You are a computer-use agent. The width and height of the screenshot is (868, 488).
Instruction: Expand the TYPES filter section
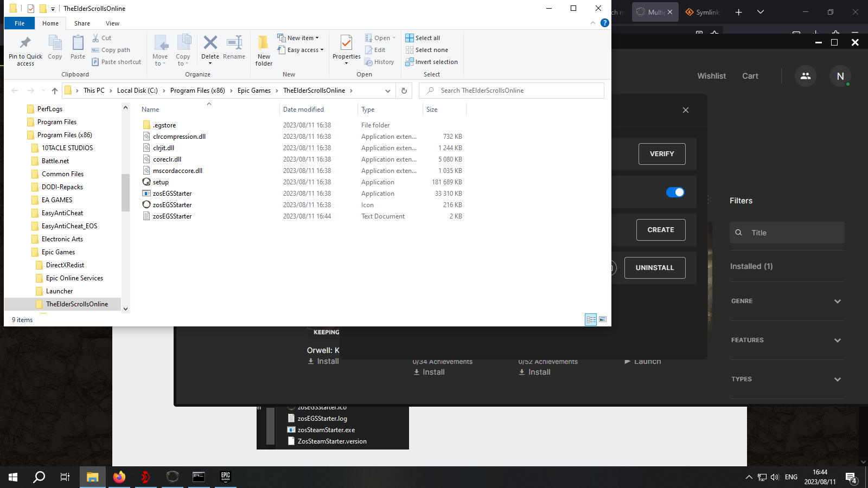click(787, 379)
